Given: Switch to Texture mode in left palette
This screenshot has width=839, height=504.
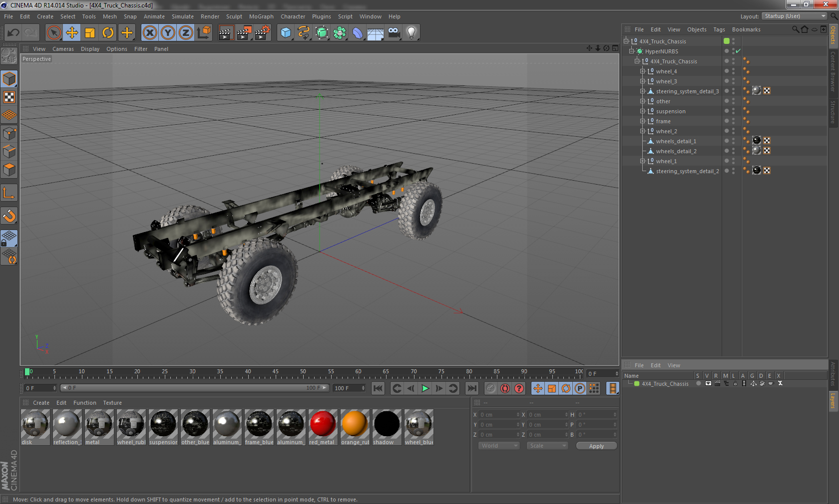Looking at the screenshot, I should click(x=9, y=97).
